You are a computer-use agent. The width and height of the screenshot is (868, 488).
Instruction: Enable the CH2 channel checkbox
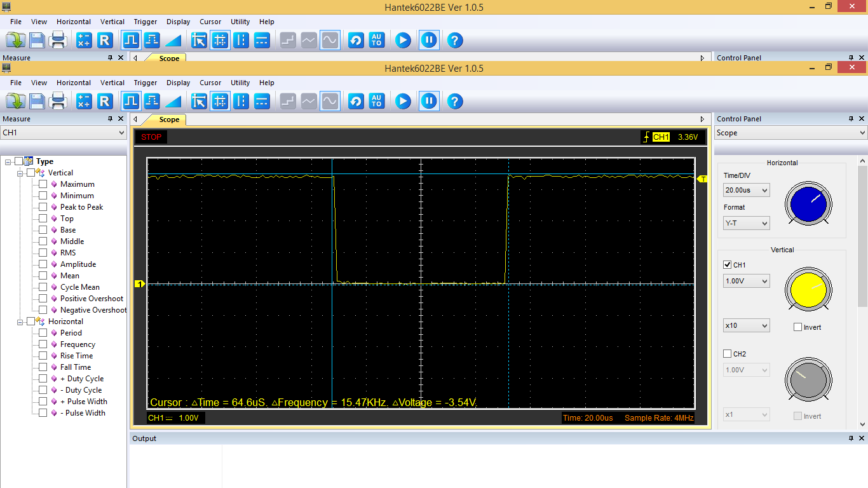pyautogui.click(x=728, y=354)
